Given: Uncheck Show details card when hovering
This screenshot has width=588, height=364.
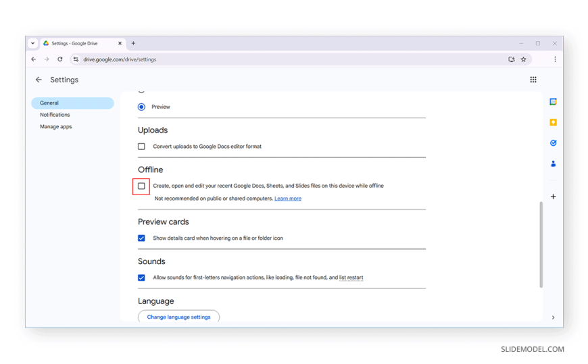Looking at the screenshot, I should tap(141, 238).
